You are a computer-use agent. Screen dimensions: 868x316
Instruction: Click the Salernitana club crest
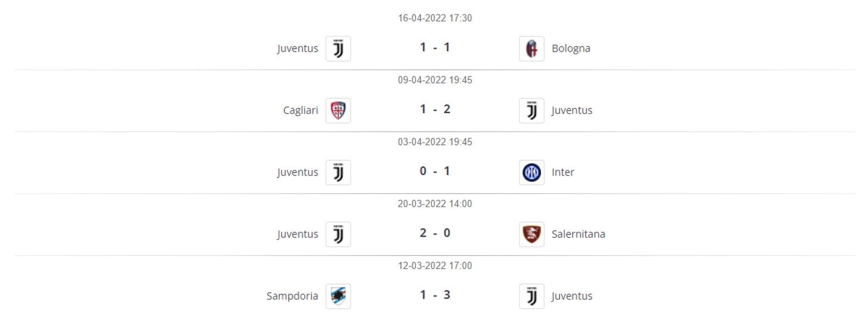(532, 234)
